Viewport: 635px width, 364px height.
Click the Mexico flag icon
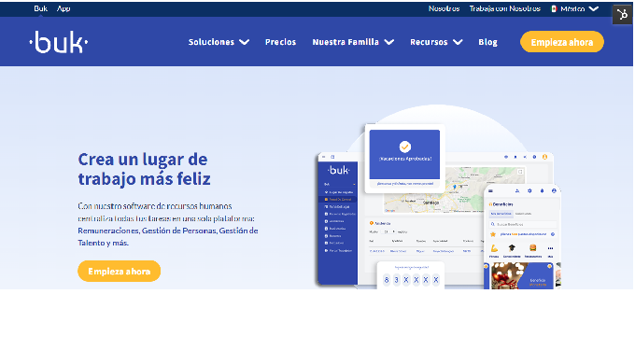coord(554,8)
